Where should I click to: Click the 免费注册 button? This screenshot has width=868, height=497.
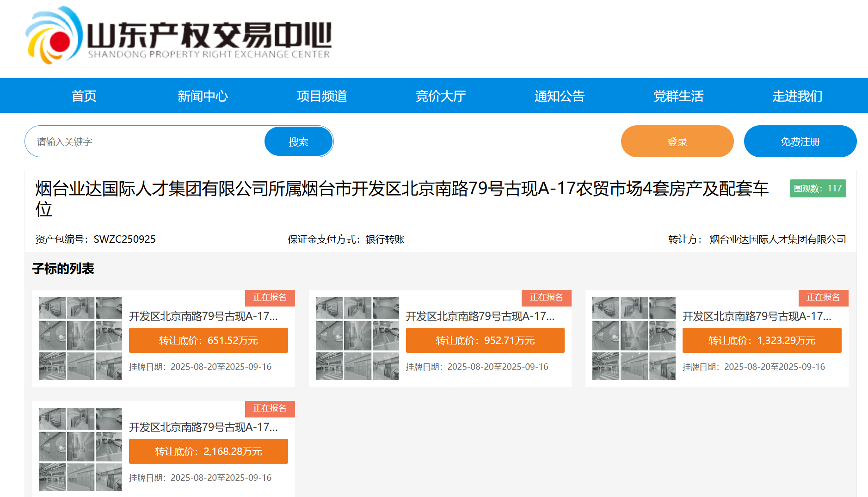[800, 141]
